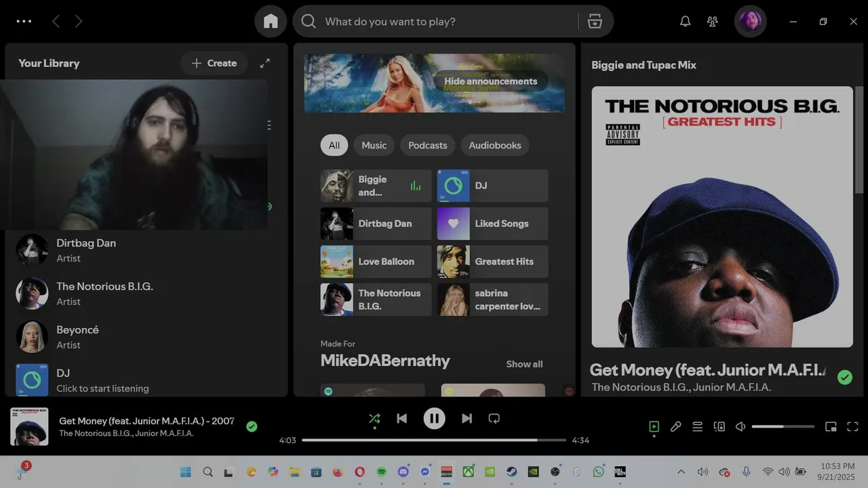Open Dirtbag Dan artist in library
This screenshot has height=488, width=868.
146,250
